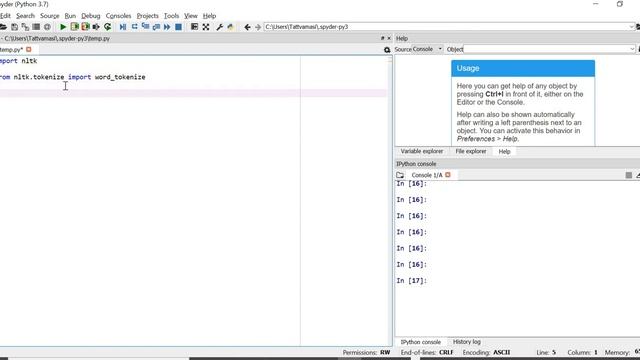Close the Console 1/A tab
Viewport: 640px width, 360px height.
pos(448,175)
